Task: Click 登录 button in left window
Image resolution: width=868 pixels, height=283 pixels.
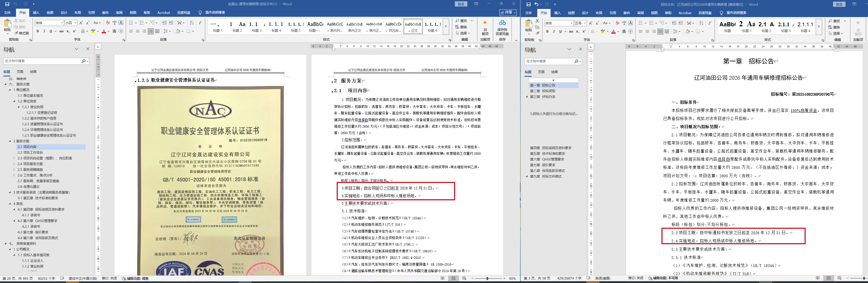Action: pos(461,4)
